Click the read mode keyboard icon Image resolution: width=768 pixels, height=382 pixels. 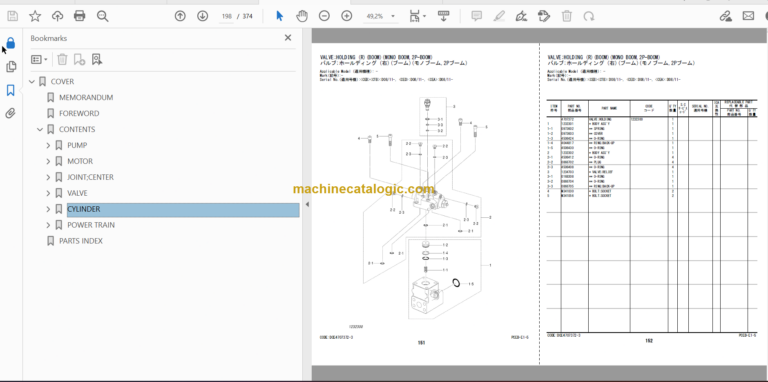pos(445,16)
